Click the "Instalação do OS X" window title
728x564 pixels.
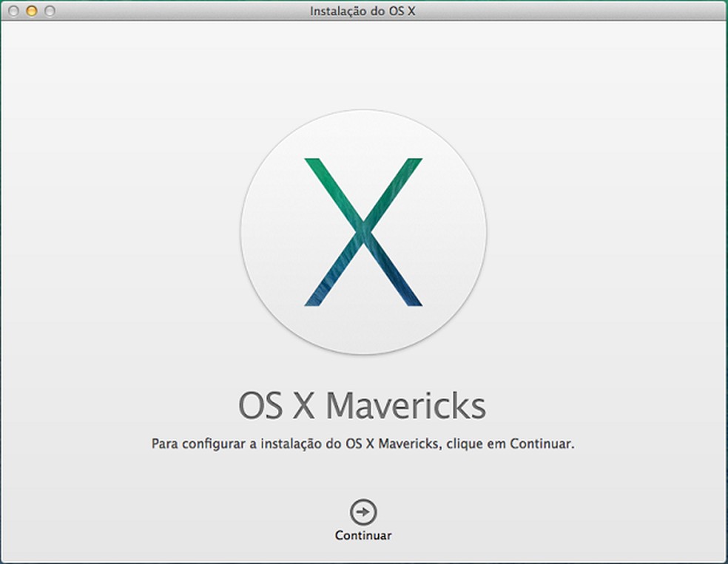click(363, 11)
